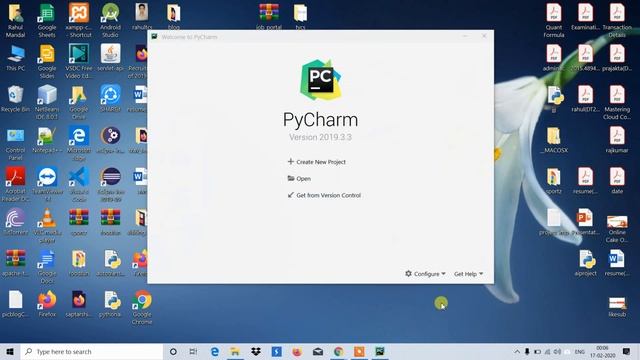
Task: Click the taskbar search box
Action: (x=92, y=351)
